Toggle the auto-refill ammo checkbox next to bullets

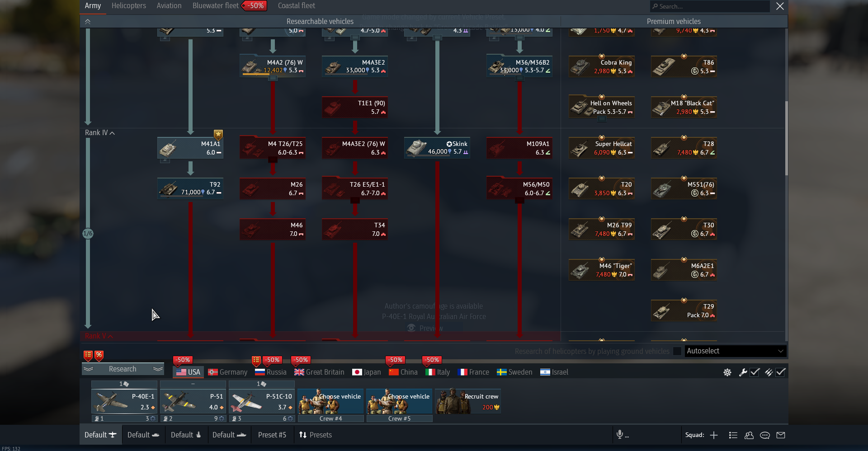point(781,372)
